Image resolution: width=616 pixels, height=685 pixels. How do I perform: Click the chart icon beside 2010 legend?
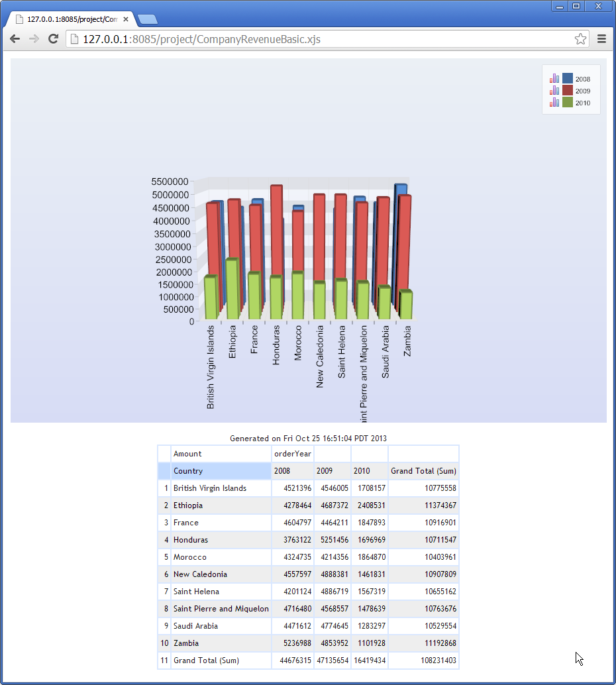coord(554,102)
